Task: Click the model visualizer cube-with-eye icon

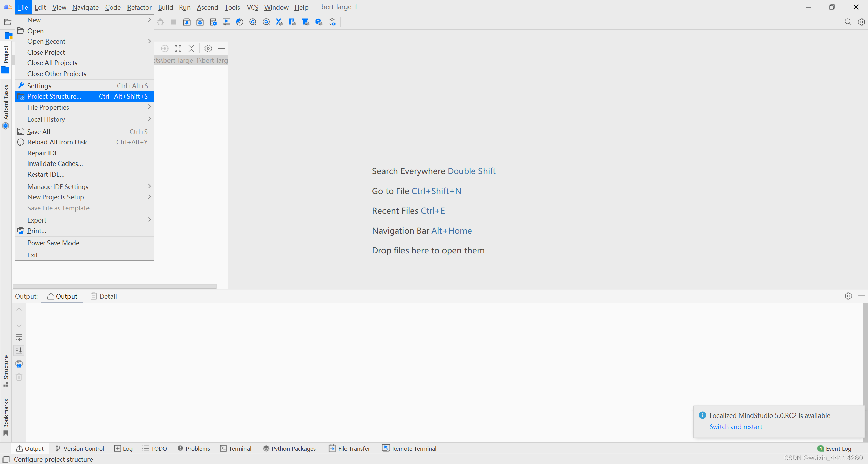Action: click(332, 22)
